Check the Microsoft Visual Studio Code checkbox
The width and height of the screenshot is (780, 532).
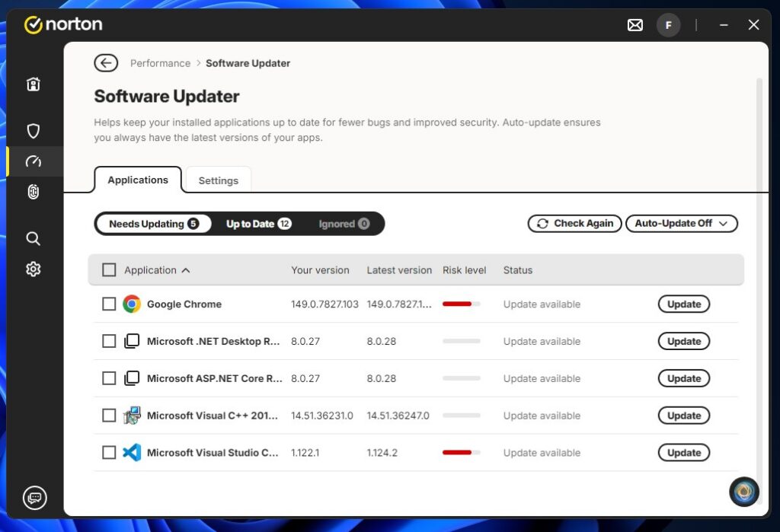point(109,452)
